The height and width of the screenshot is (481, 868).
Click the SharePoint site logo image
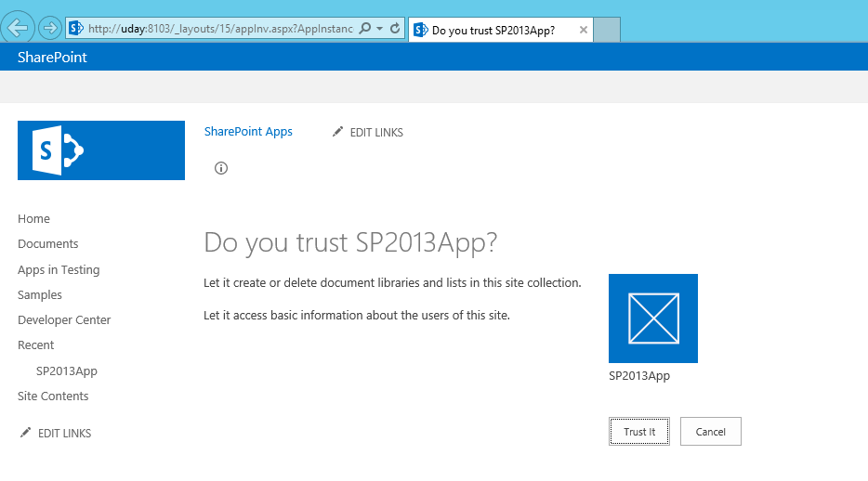[101, 150]
